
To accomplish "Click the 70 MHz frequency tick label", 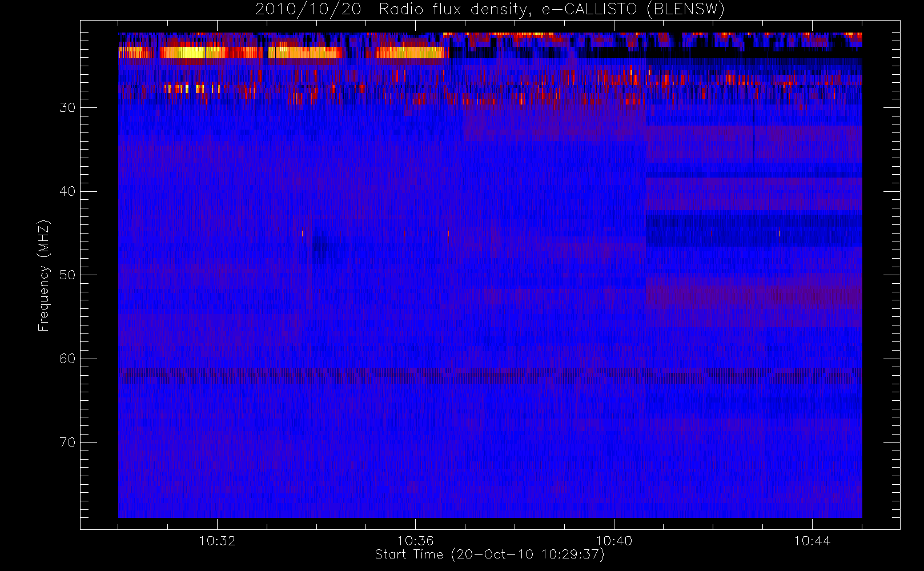I will click(67, 443).
